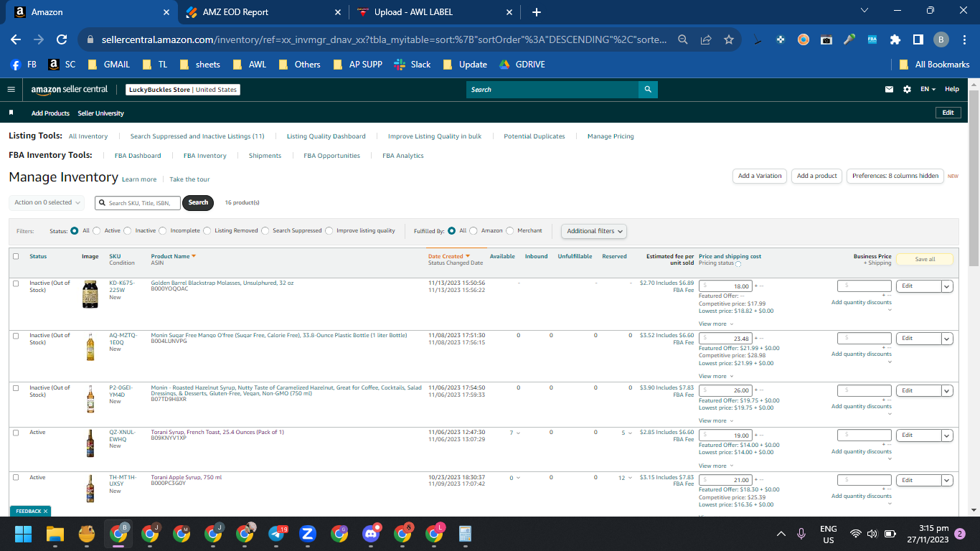
Task: Go back with the browser back arrow
Action: (16, 40)
